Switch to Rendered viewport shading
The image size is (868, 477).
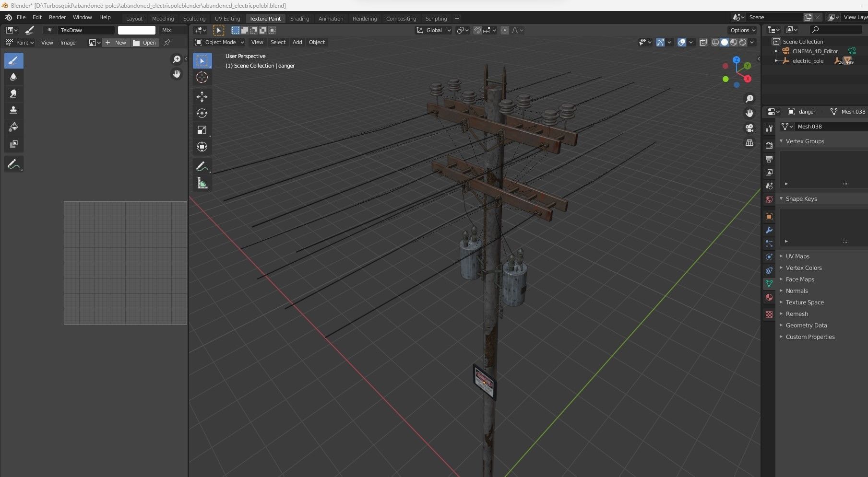pyautogui.click(x=743, y=42)
